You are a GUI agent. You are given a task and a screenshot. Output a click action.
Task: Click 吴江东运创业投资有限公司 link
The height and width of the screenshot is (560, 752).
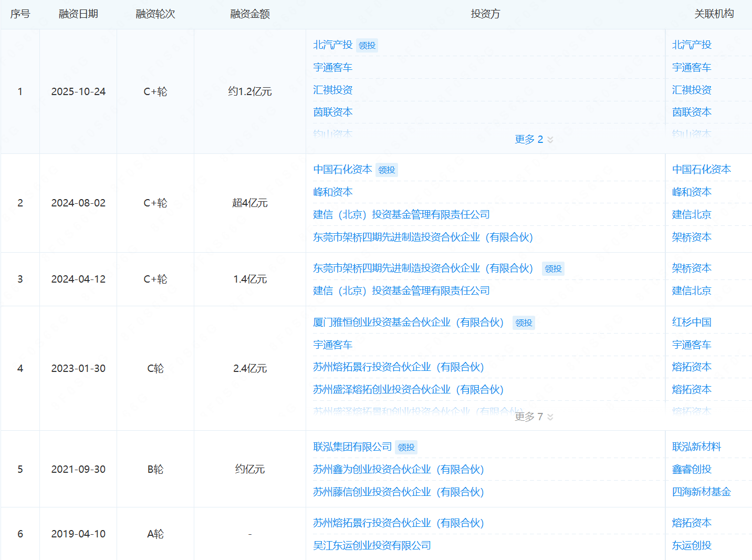[x=372, y=546]
